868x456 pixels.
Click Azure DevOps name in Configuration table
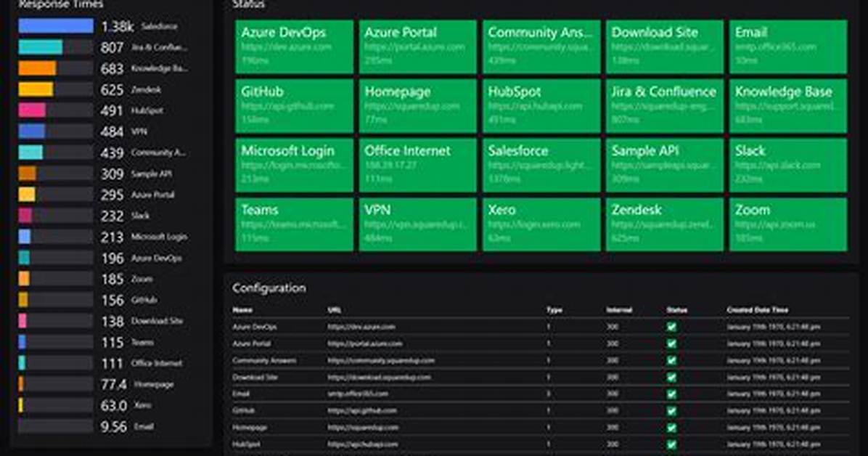coord(254,327)
